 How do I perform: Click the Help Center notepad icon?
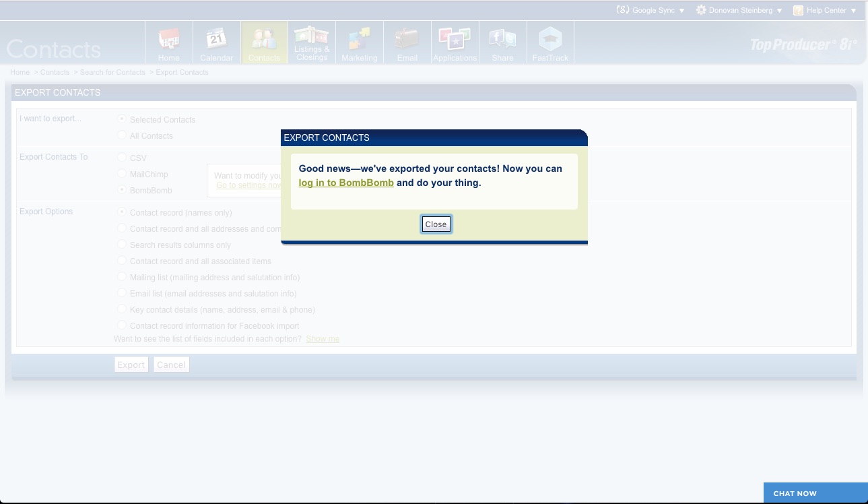point(798,10)
